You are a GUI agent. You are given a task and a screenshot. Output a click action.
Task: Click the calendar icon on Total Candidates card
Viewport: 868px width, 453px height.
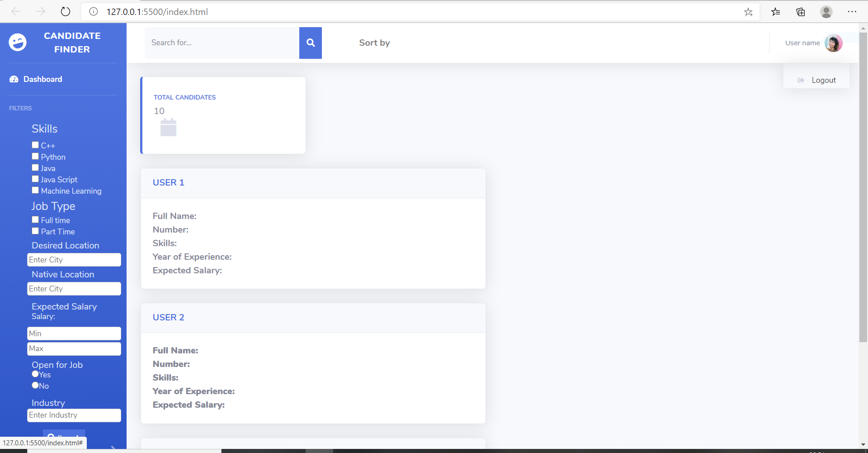pyautogui.click(x=168, y=127)
